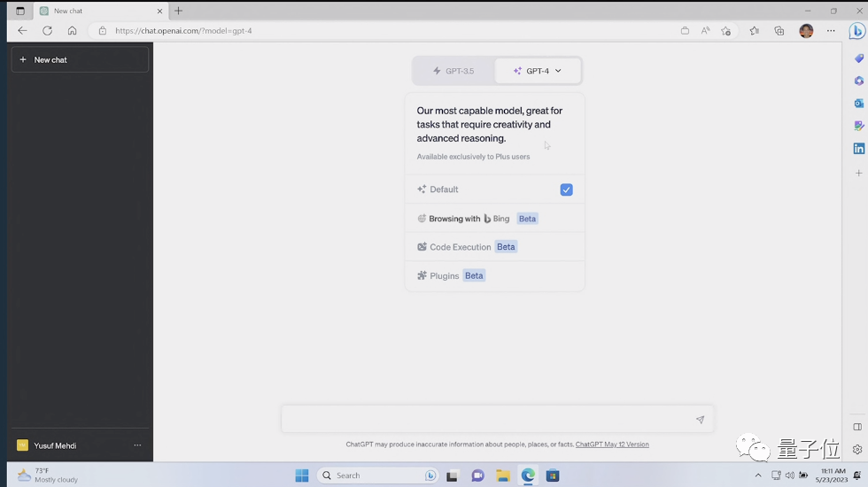Screen dimensions: 868x487
Task: Click the browser refresh icon
Action: (47, 31)
